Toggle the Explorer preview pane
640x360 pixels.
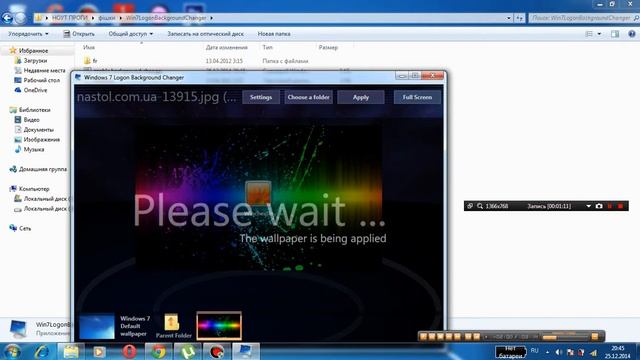pyautogui.click(x=615, y=34)
